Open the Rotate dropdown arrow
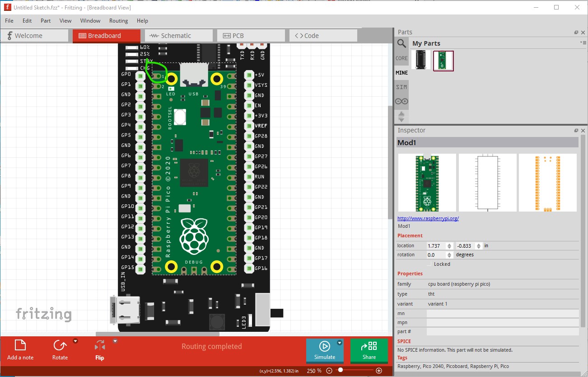Viewport: 588px width, 377px height. point(75,341)
